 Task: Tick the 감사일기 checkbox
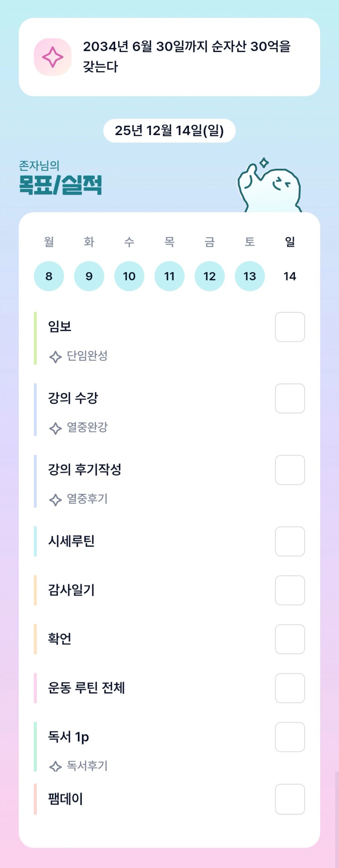290,590
